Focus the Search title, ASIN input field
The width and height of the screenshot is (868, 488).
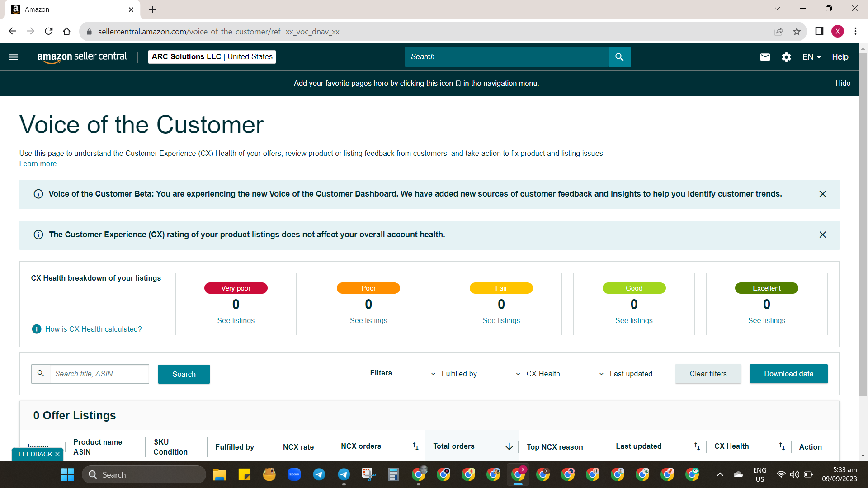[99, 374]
